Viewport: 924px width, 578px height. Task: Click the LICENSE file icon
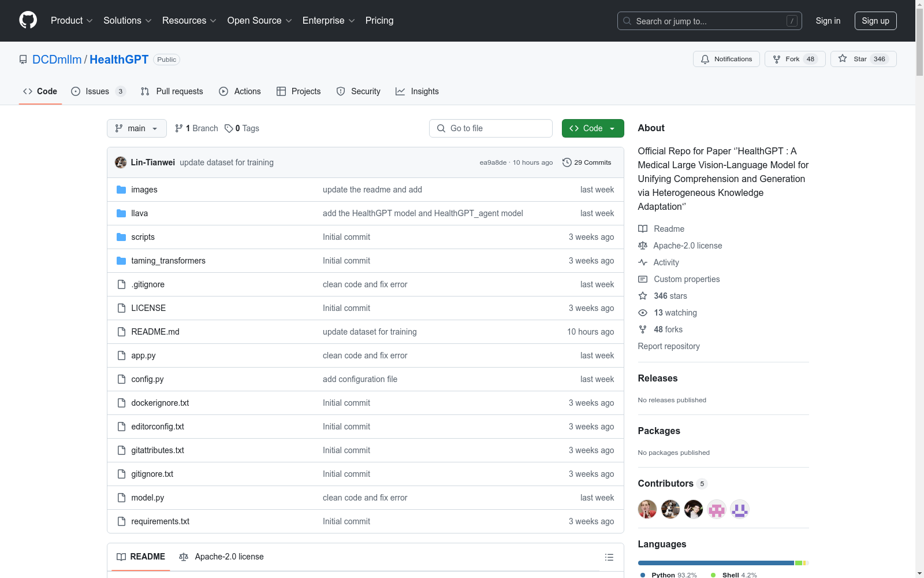121,308
